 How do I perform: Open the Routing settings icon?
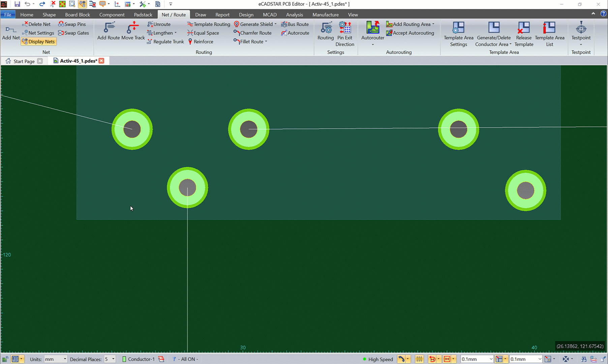(325, 31)
